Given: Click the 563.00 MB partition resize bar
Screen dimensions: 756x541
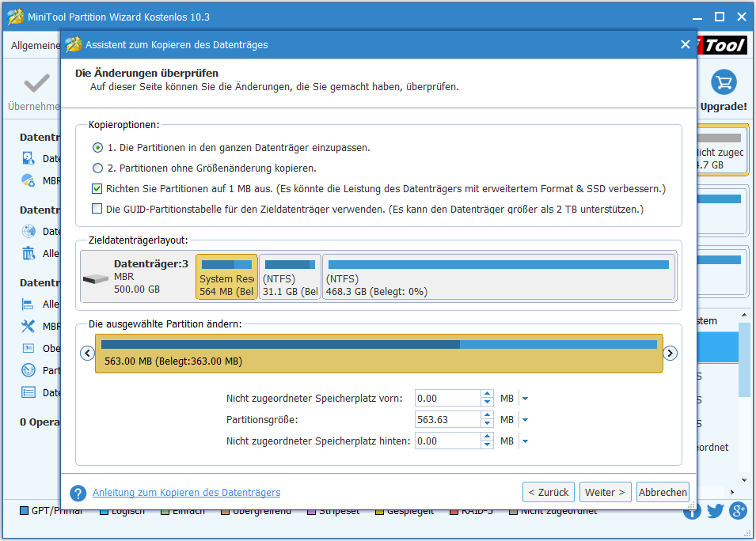Looking at the screenshot, I should pyautogui.click(x=379, y=353).
